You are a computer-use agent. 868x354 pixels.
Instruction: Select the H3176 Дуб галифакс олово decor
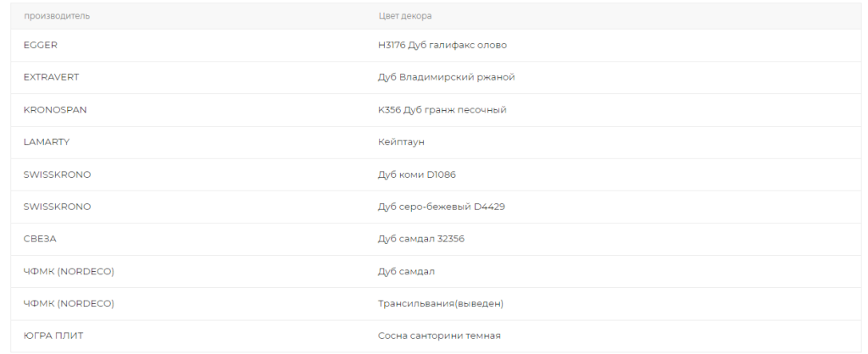tap(442, 46)
